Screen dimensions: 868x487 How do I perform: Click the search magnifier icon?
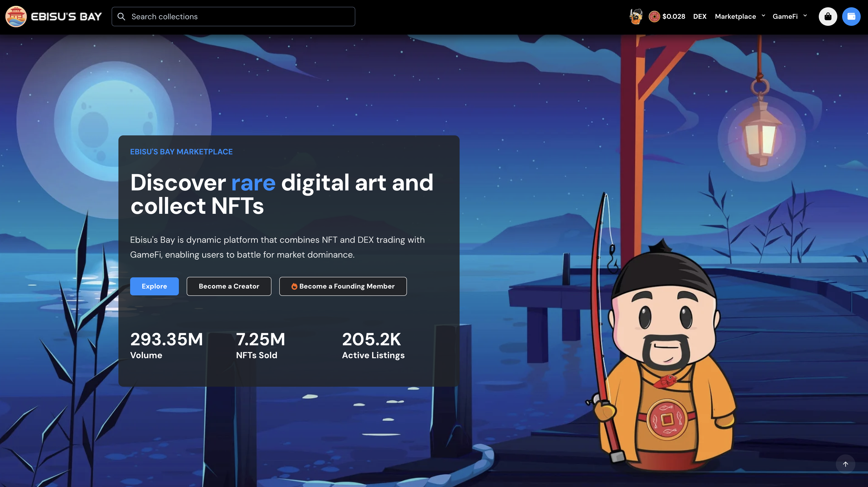pos(121,17)
